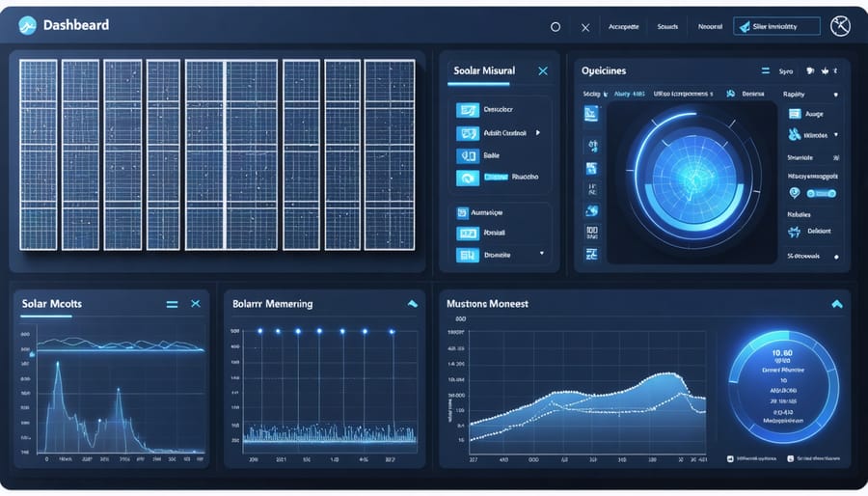The width and height of the screenshot is (868, 496).
Task: Click the circle icon in the top bar
Action: tap(556, 27)
